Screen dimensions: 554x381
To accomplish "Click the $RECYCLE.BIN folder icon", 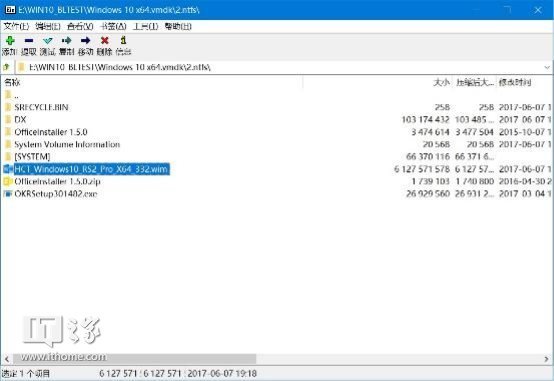I will click(8, 107).
